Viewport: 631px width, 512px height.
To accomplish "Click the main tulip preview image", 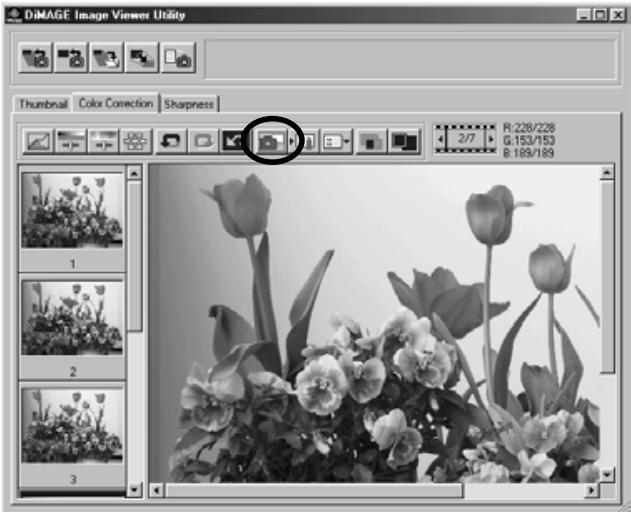I will (x=374, y=323).
